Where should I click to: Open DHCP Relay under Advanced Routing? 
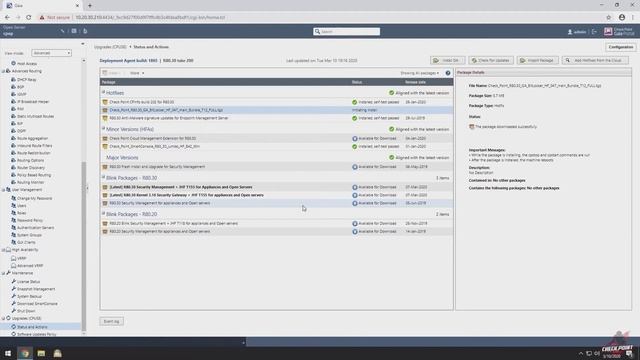tap(27, 80)
